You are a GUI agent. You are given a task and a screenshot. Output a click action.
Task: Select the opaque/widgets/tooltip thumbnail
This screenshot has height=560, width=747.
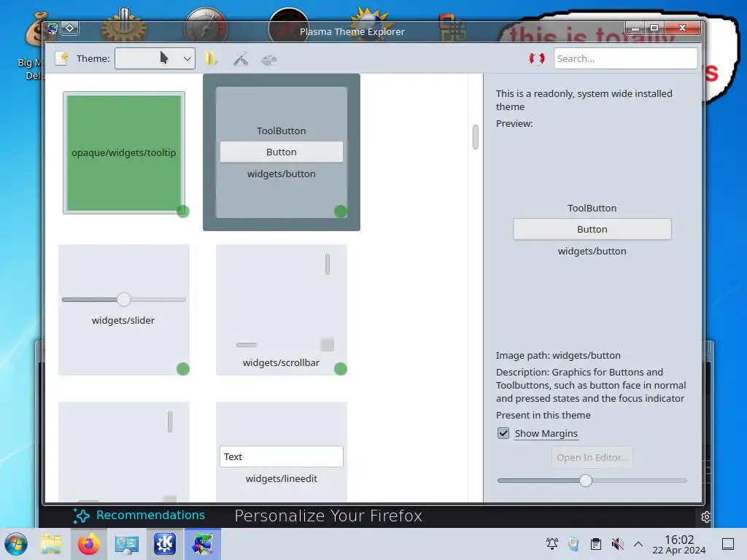(124, 152)
